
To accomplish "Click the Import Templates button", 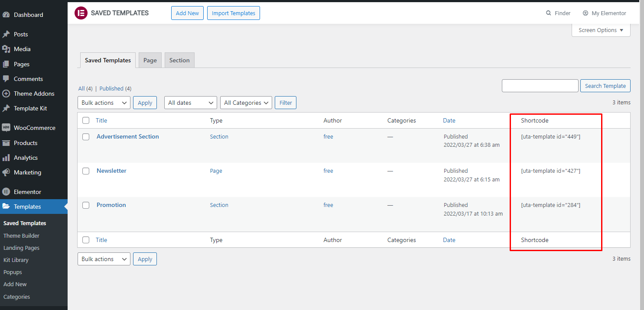I will (x=233, y=13).
